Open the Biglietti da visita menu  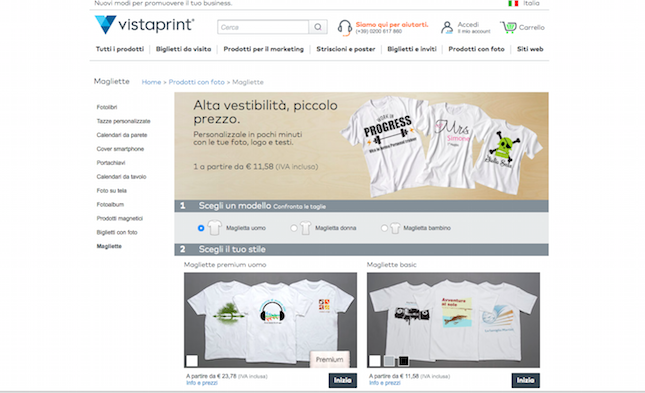click(183, 49)
